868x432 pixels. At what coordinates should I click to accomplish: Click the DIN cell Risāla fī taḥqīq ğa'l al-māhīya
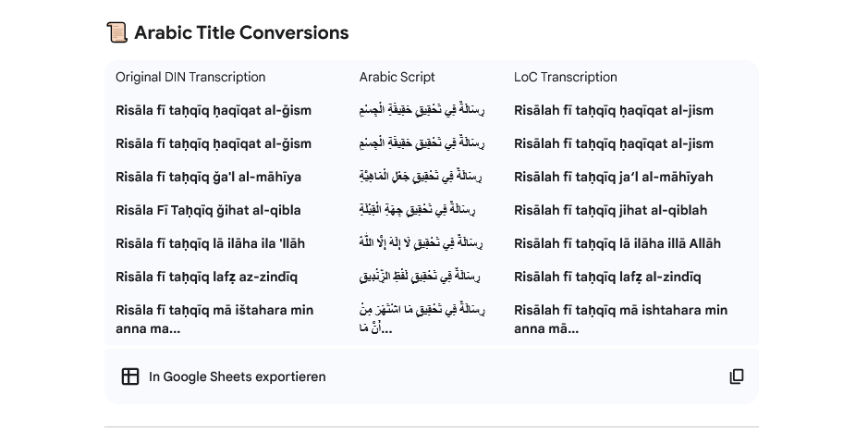208,177
